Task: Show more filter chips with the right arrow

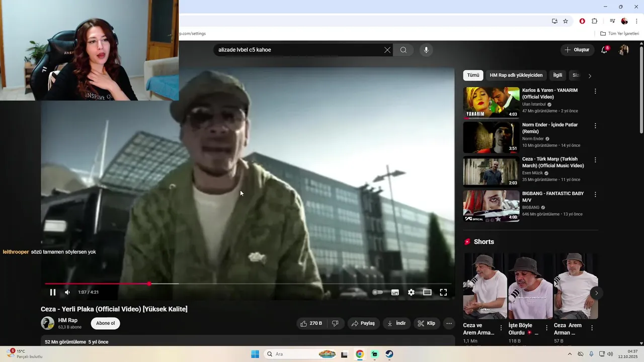Action: [590, 76]
